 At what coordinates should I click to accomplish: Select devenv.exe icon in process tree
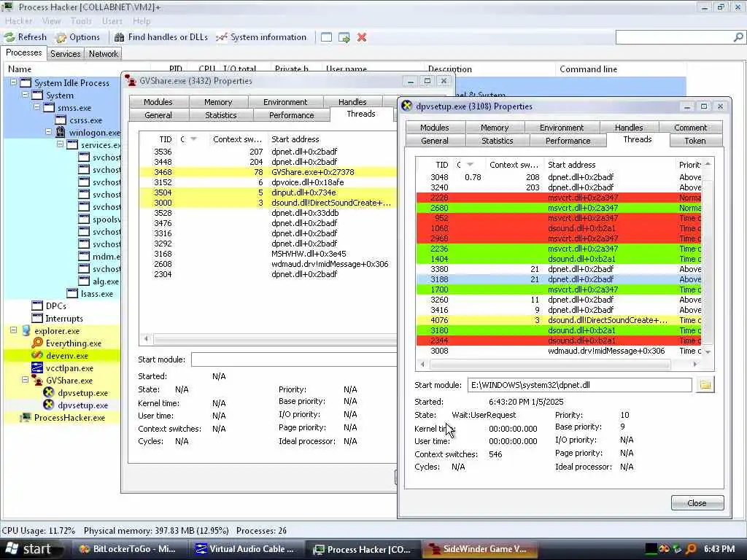point(37,355)
